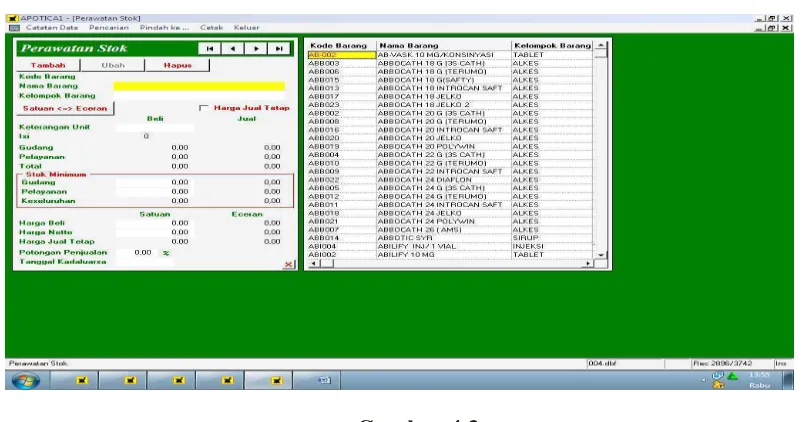Switch to second taskbar FoxPro window
The height and width of the screenshot is (422, 804).
click(130, 380)
